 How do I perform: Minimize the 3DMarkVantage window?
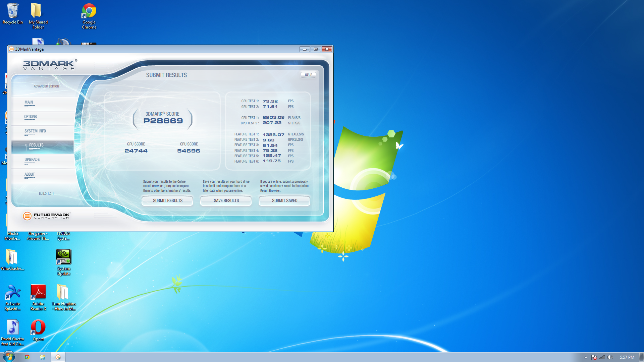click(x=305, y=49)
